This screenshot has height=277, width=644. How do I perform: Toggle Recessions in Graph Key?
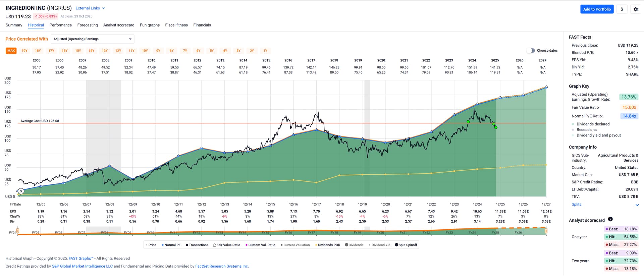(586, 130)
